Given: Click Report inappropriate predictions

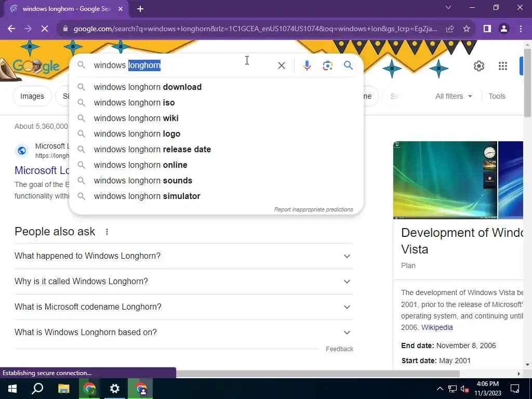Looking at the screenshot, I should tap(313, 210).
